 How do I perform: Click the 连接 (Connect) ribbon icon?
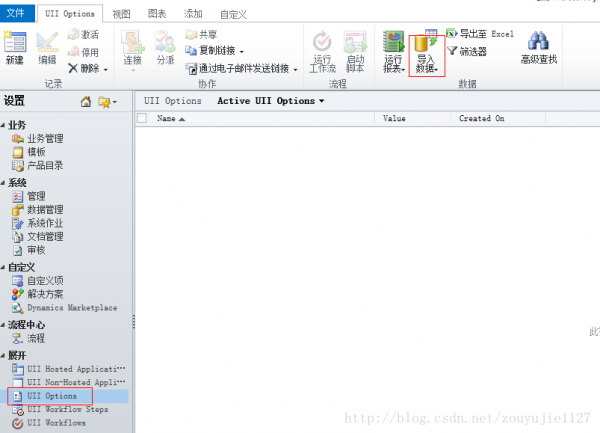132,41
